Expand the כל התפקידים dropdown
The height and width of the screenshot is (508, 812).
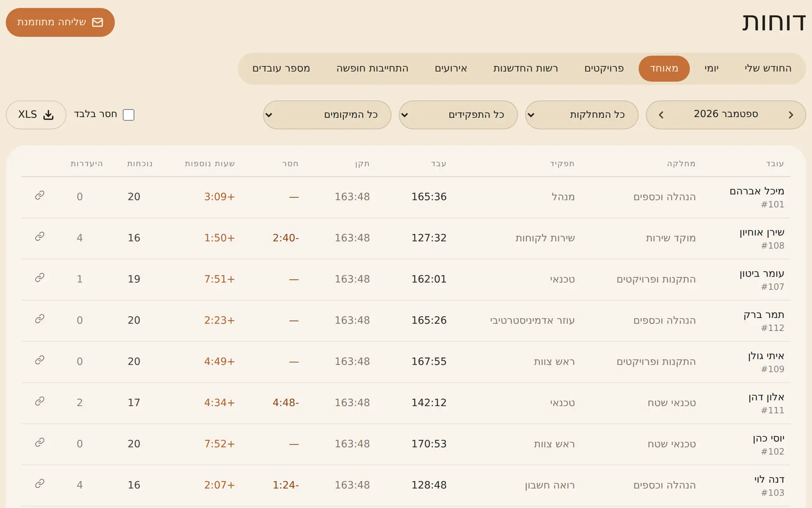point(458,115)
